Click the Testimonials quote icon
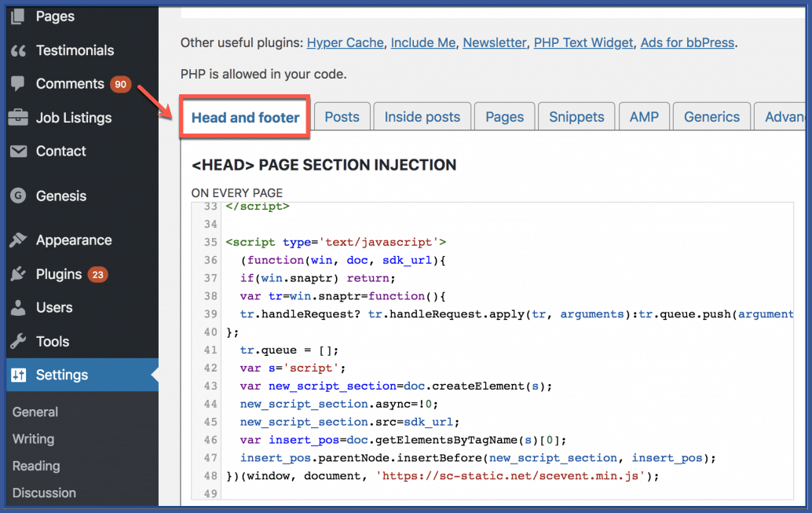This screenshot has height=513, width=812. pyautogui.click(x=18, y=51)
